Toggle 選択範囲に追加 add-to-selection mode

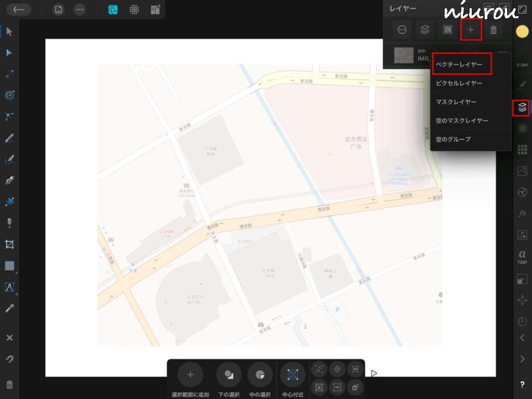click(x=190, y=375)
